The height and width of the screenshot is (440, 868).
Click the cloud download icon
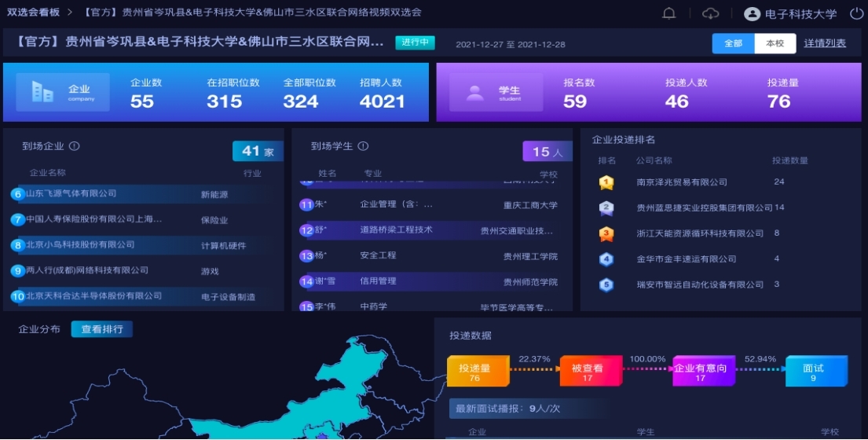(x=710, y=13)
